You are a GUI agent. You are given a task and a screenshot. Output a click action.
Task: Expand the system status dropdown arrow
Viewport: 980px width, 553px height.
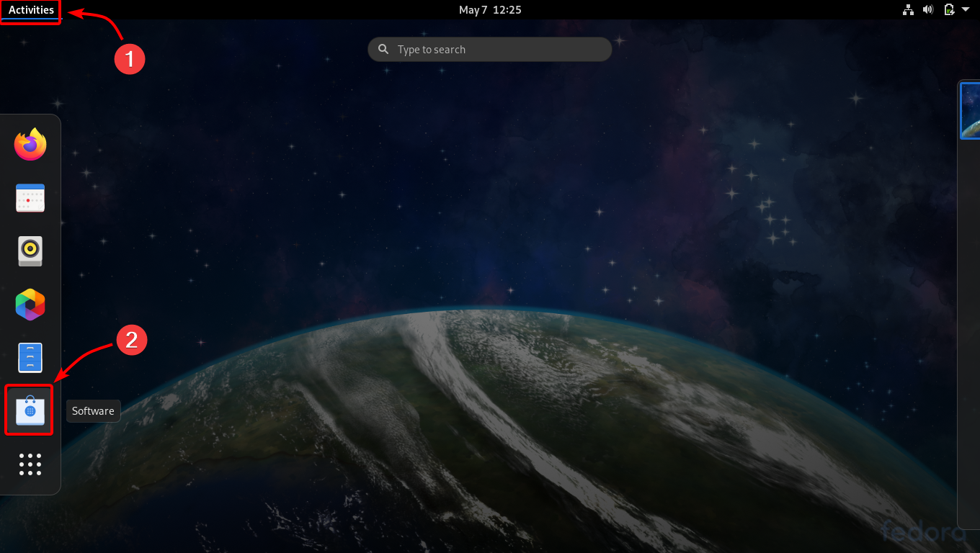coord(966,9)
